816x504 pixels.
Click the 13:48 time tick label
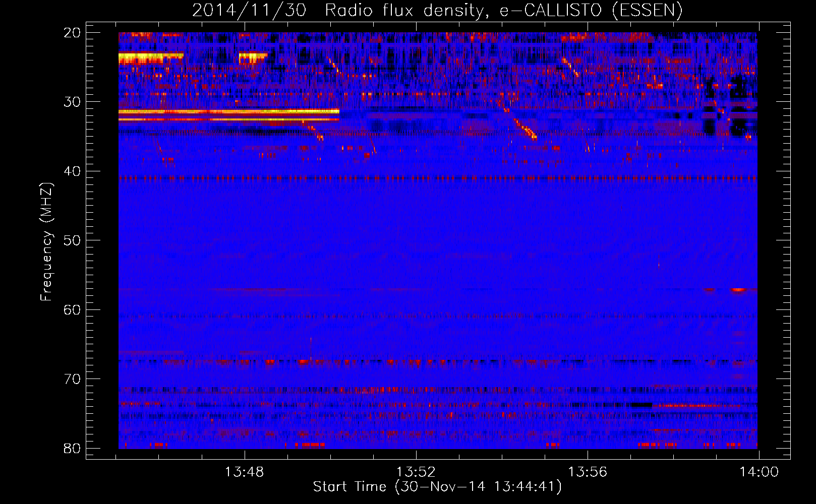pos(244,472)
